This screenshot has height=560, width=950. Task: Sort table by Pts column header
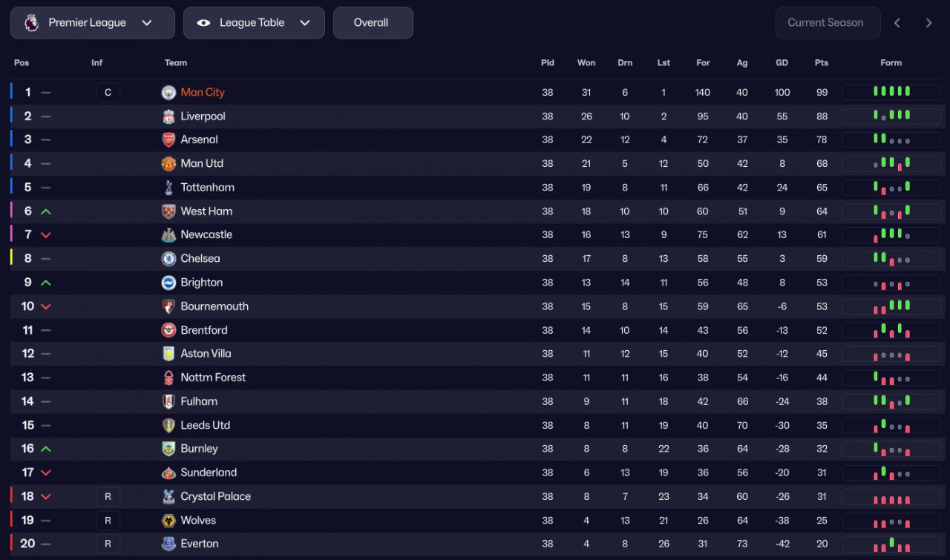(x=821, y=63)
